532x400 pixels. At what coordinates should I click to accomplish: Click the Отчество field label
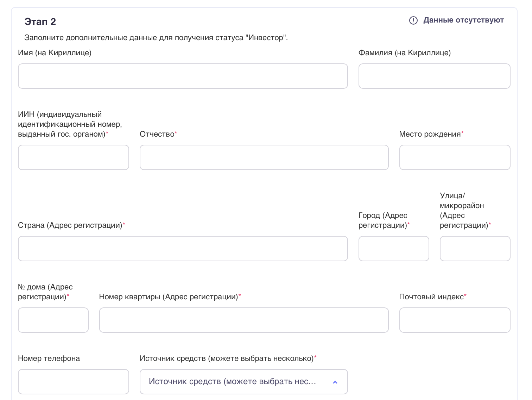(157, 134)
